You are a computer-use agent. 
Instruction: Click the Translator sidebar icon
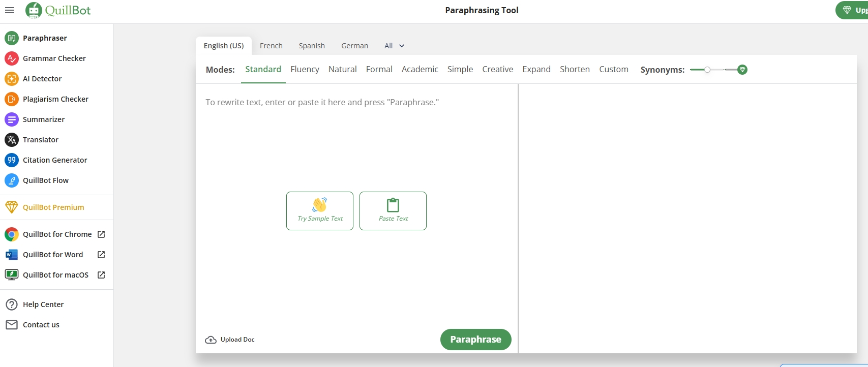tap(12, 140)
